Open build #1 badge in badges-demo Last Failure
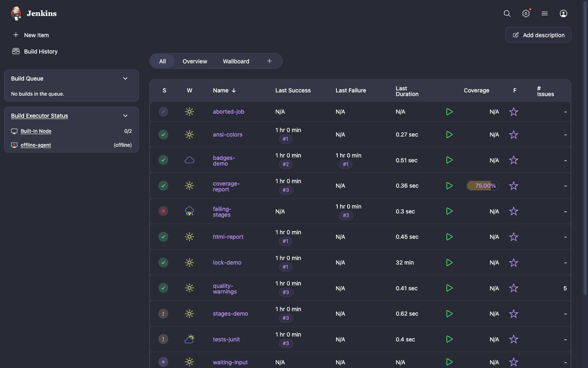The image size is (588, 368). [x=345, y=164]
